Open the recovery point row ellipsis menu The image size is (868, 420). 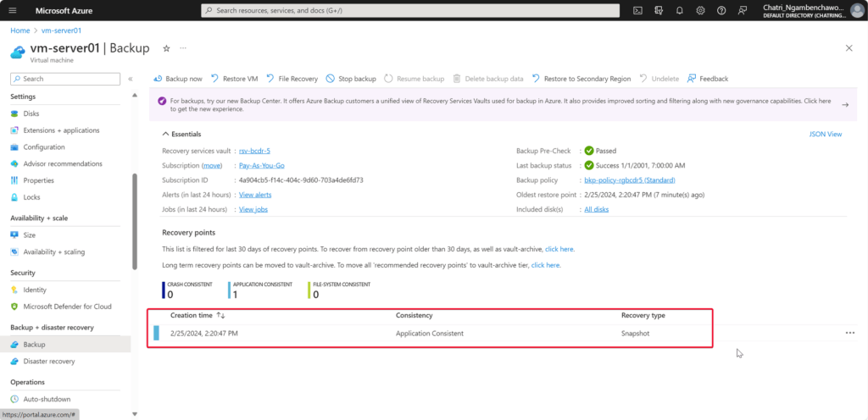click(850, 334)
